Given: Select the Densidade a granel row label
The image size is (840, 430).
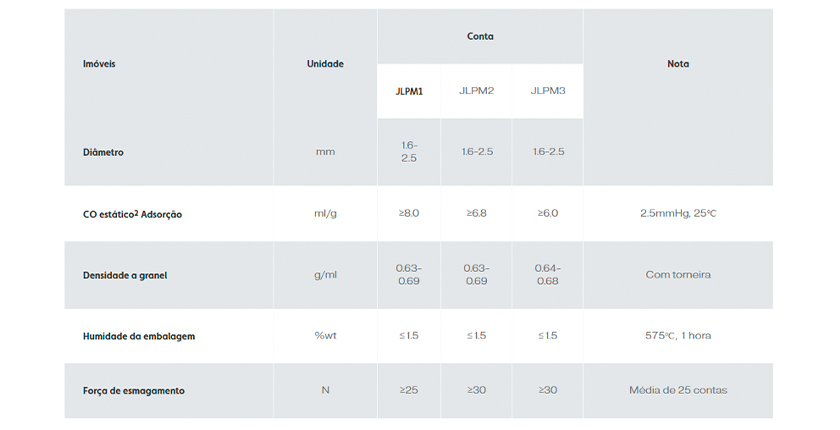Looking at the screenshot, I should [x=124, y=275].
